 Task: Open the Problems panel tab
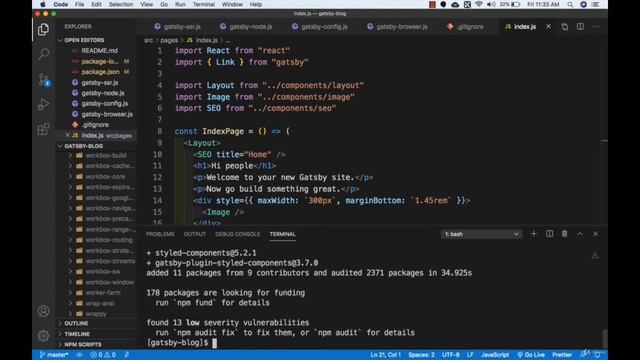160,234
